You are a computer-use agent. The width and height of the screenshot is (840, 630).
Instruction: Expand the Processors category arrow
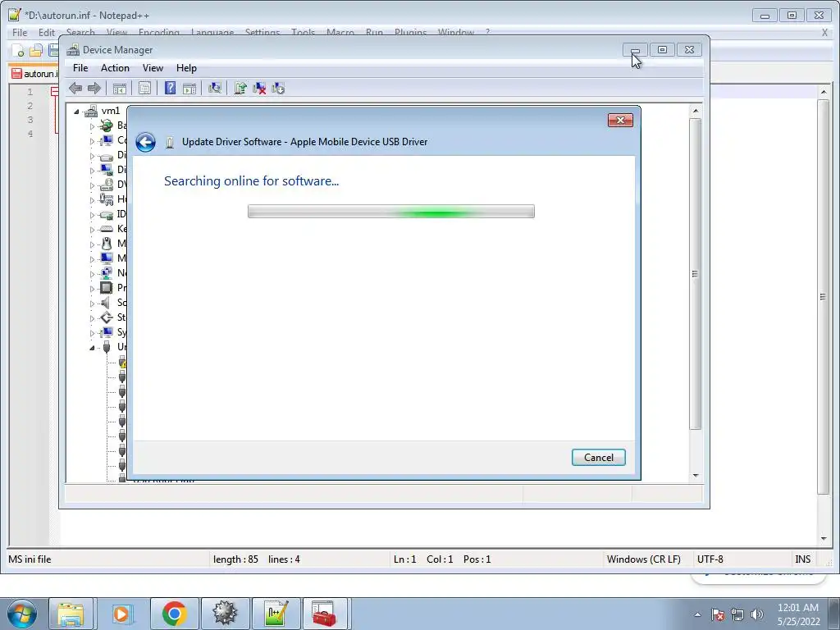pos(92,289)
